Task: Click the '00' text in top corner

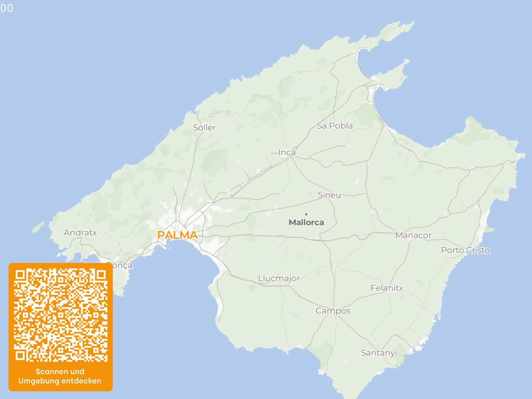Action: pyautogui.click(x=7, y=8)
